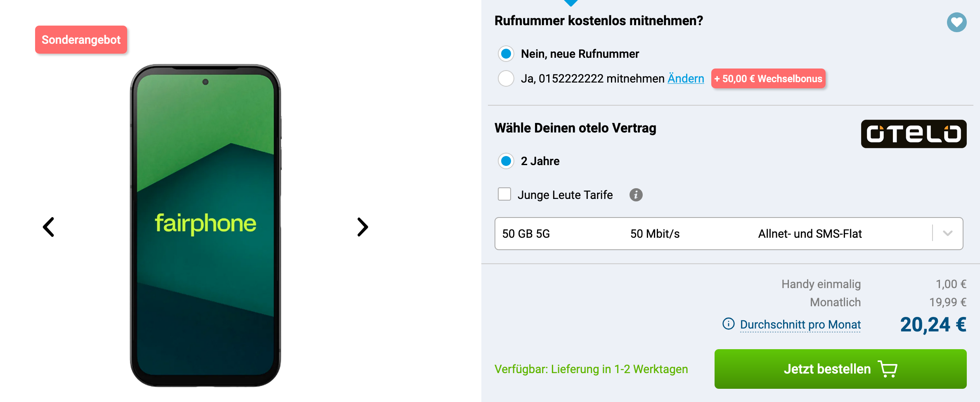Click the Fairphone product image
980x402 pixels.
[206, 225]
